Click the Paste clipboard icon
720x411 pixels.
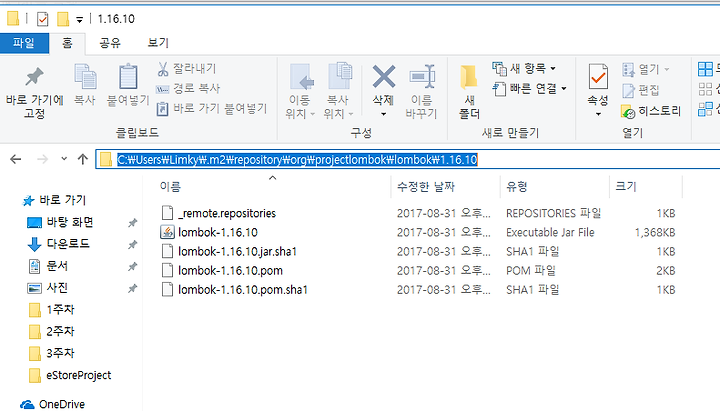[x=128, y=76]
